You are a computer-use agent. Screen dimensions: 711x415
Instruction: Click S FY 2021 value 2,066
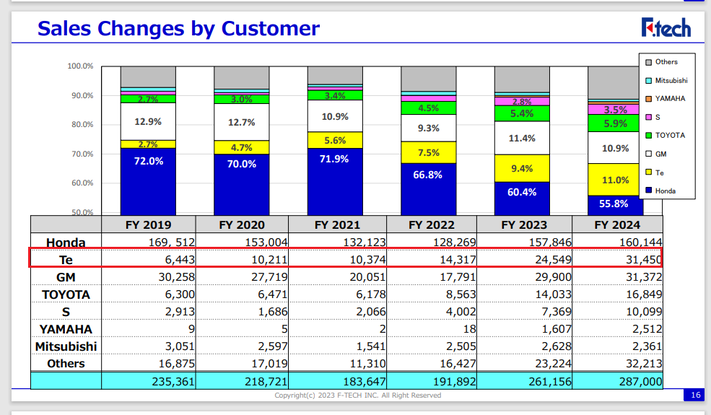[370, 312]
